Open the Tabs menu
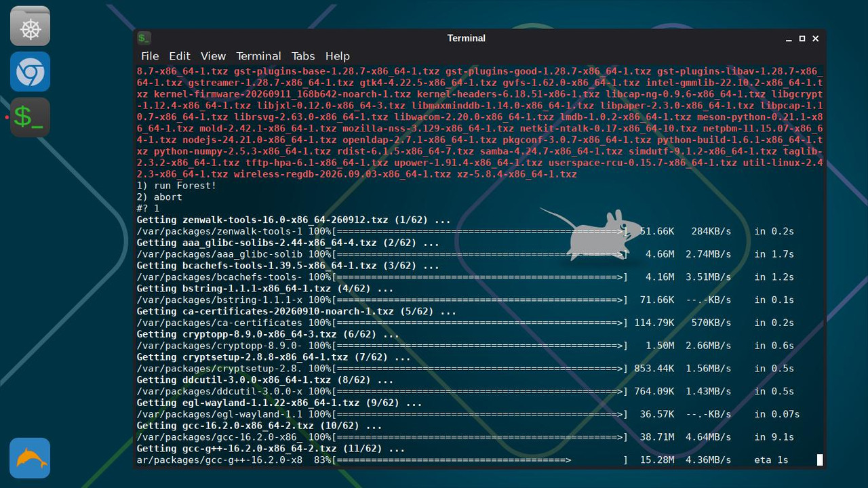 point(303,56)
